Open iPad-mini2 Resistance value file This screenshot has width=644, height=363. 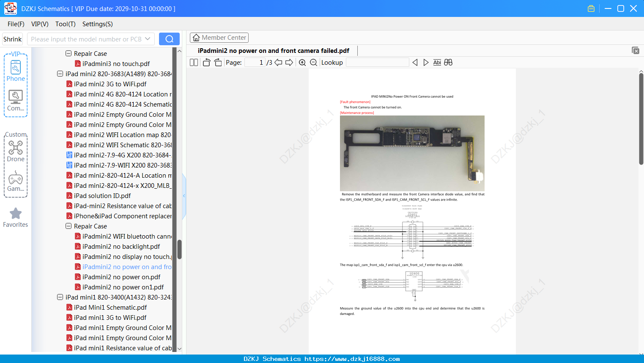pyautogui.click(x=119, y=206)
